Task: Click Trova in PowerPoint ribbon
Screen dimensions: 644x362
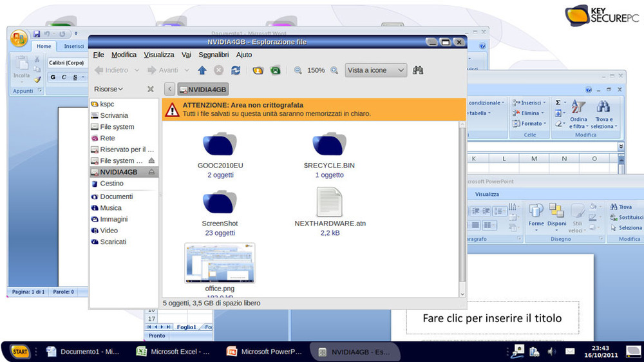Action: (x=621, y=207)
